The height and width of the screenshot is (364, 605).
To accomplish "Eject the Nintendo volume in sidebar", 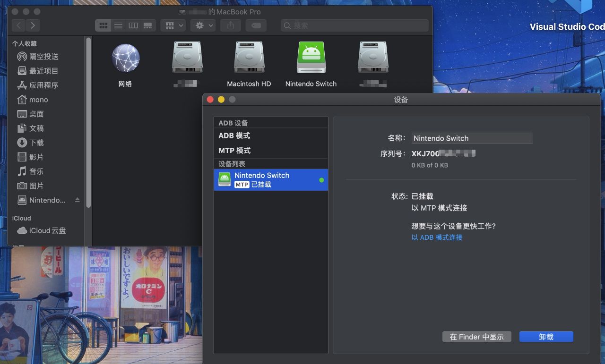I will 78,200.
